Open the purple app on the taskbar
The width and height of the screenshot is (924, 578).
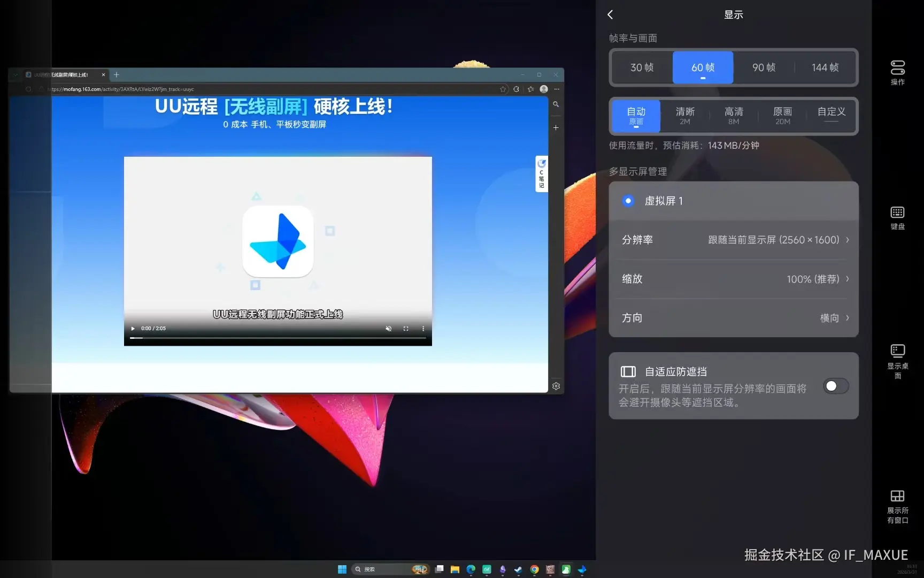coord(503,569)
